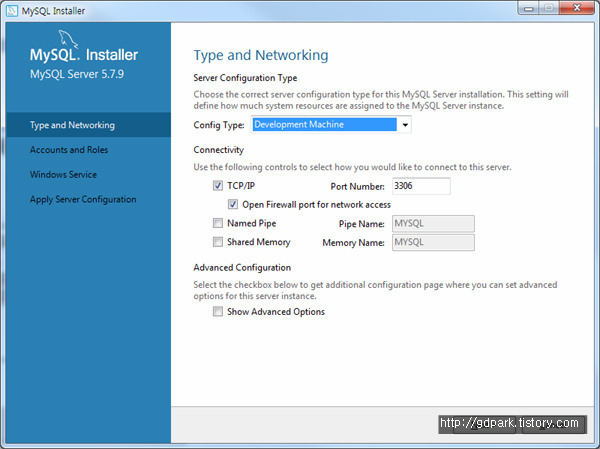Go to Type and Networking step

point(88,125)
